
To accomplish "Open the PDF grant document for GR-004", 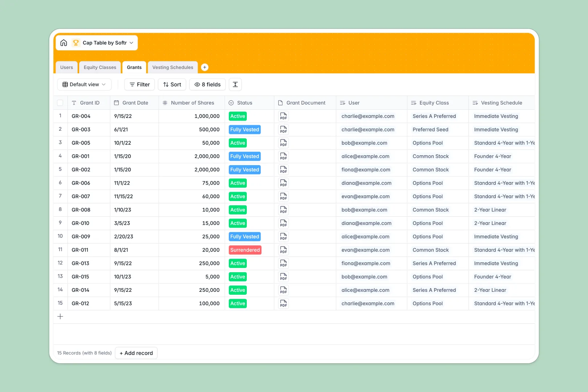I will 283,116.
